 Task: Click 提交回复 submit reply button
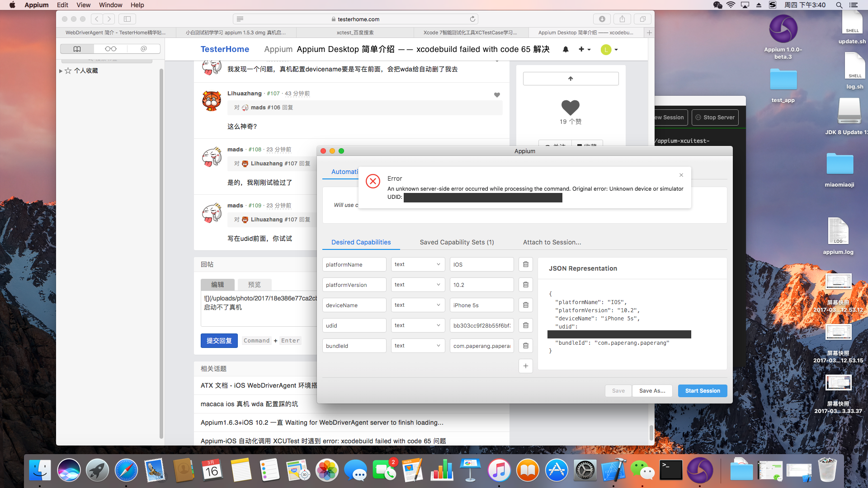219,341
